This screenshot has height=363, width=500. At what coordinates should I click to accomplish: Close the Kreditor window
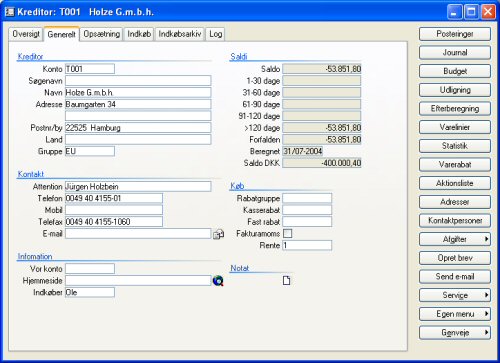point(488,12)
